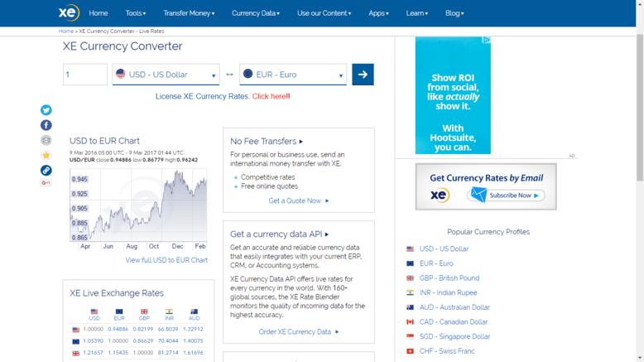The width and height of the screenshot is (644, 362).
Task: Click the GBP column flag in live rates table
Action: [144, 311]
